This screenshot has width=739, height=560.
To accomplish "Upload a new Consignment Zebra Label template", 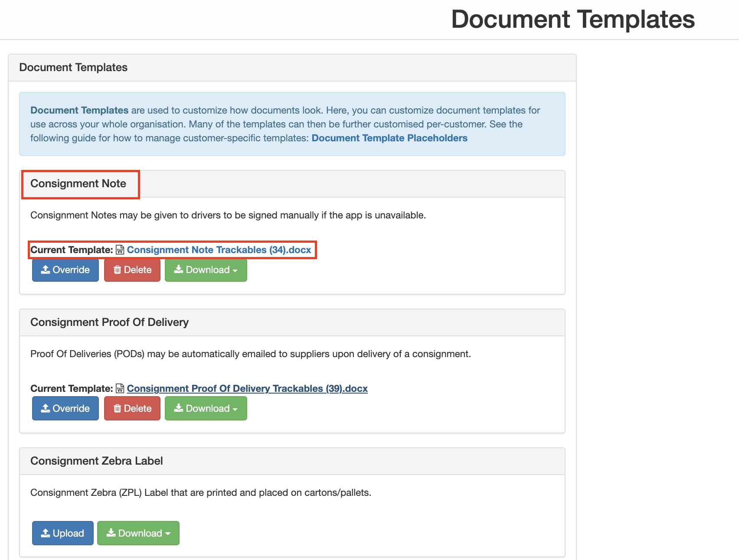I will point(62,533).
